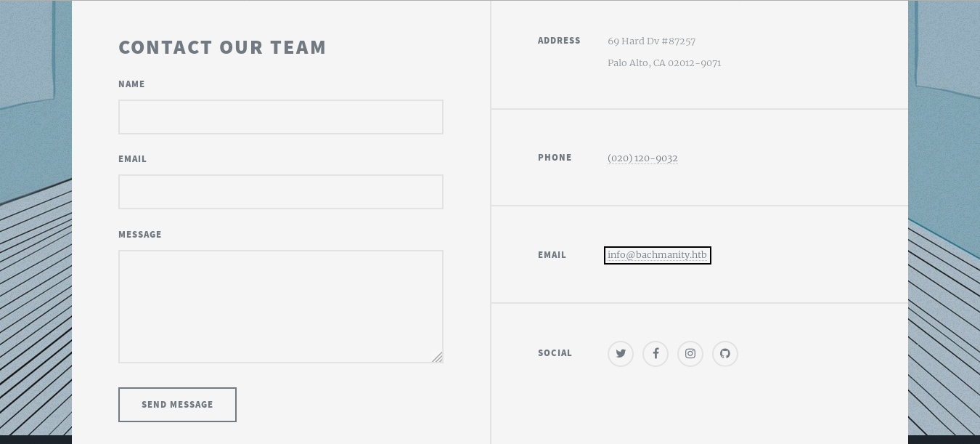Open the Instagram social icon link
The image size is (980, 444).
[x=690, y=354]
